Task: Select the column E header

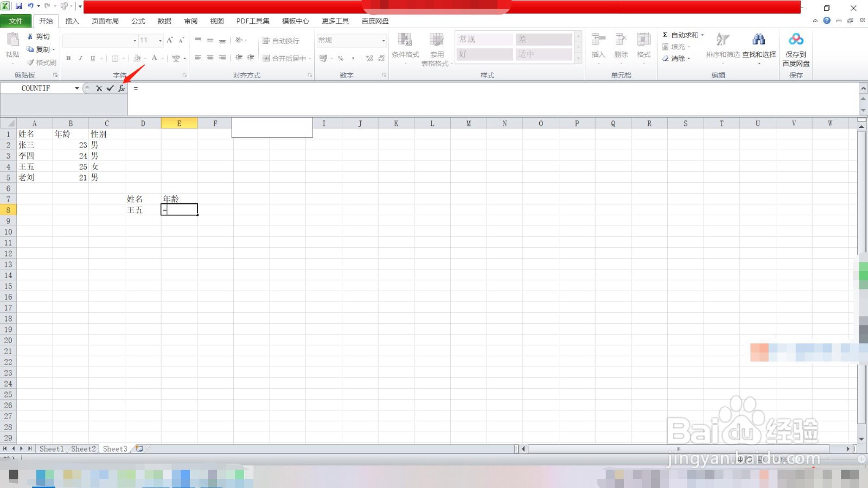Action: [179, 124]
